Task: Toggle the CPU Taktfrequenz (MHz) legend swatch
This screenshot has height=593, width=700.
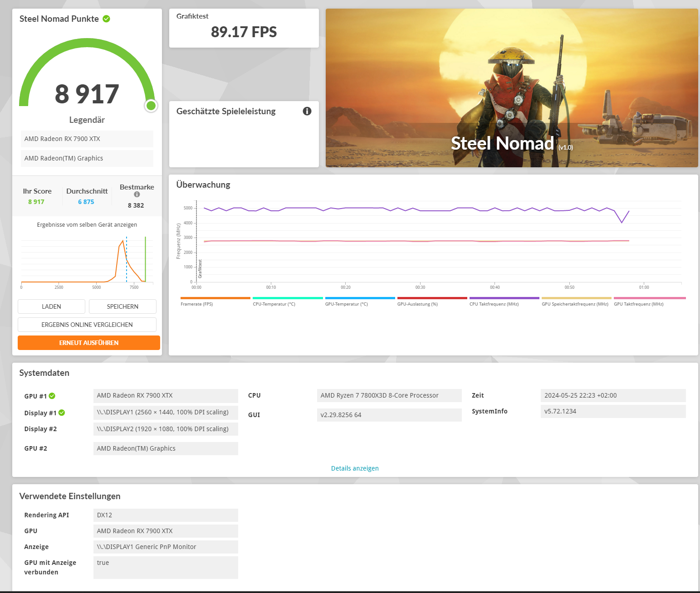Action: coord(504,298)
